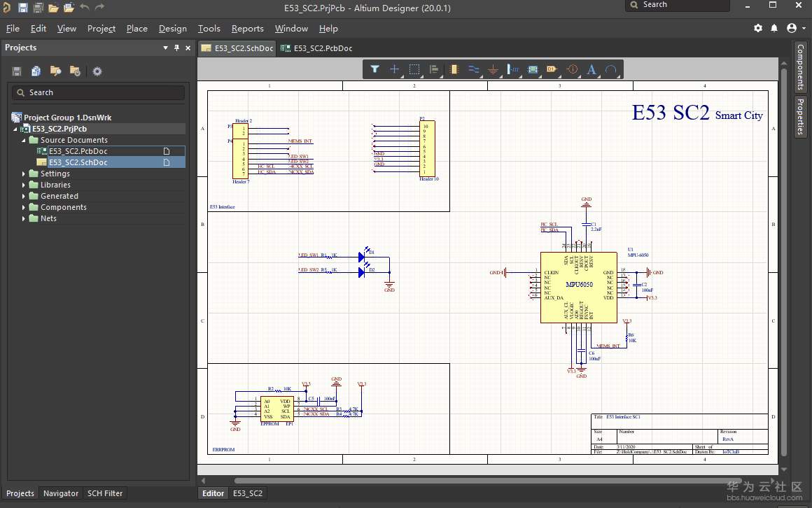The image size is (812, 508).
Task: Expand the Nets folder node
Action: (24, 218)
